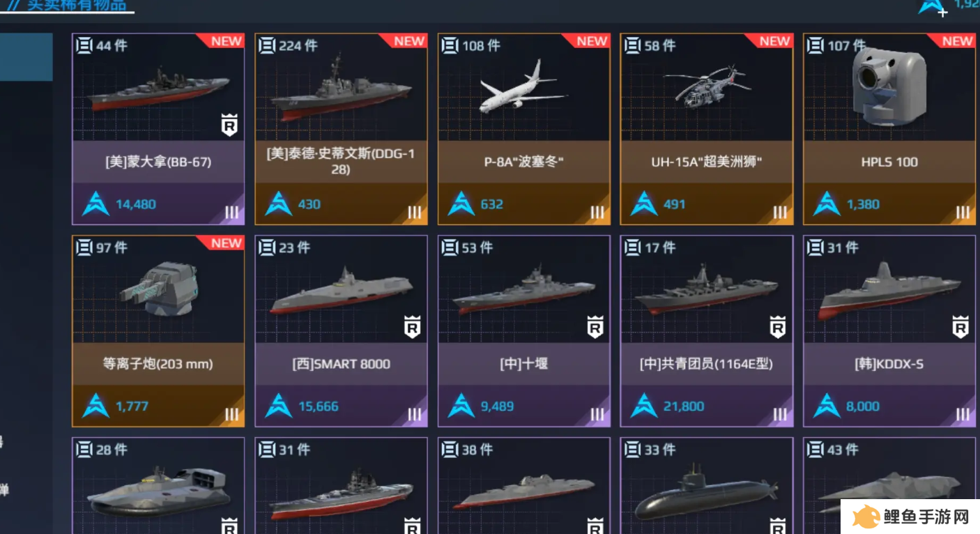Click the stock count icon next to 224件

point(267,45)
